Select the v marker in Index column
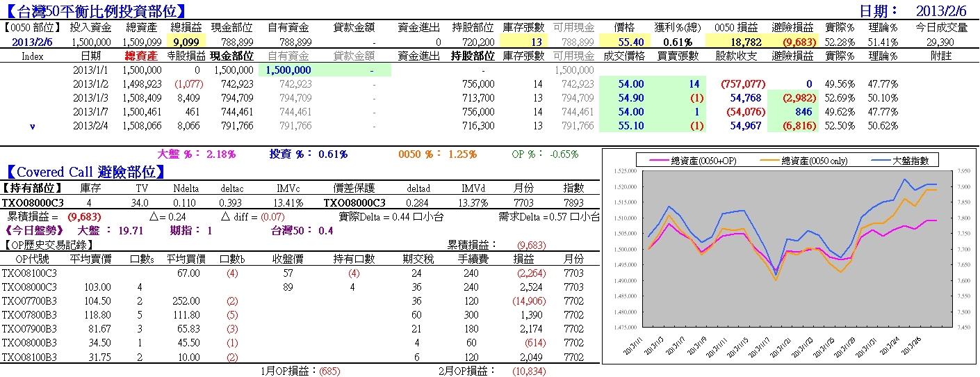This screenshot has width=980, height=377. (33, 126)
